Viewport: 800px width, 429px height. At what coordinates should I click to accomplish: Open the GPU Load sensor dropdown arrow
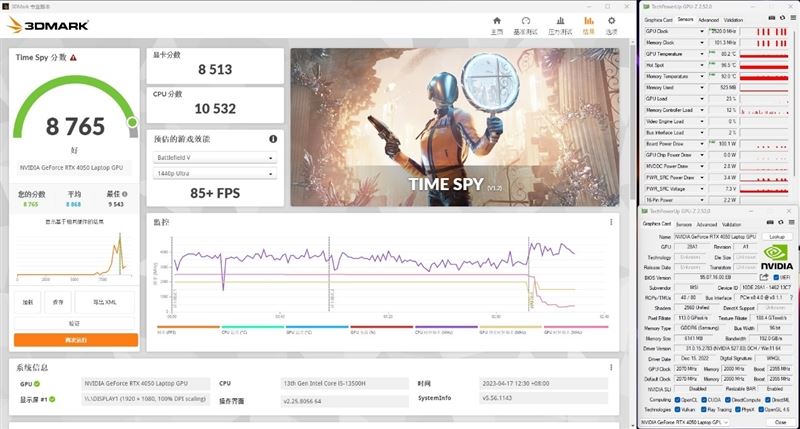702,99
